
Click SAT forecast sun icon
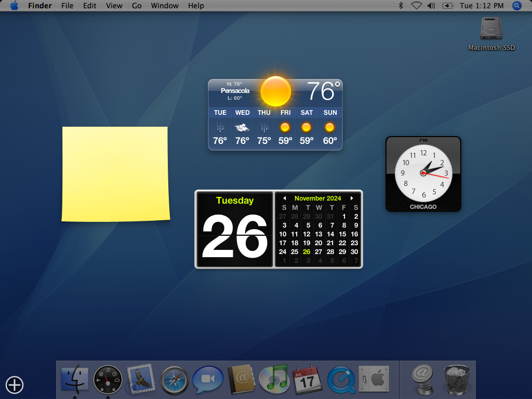(307, 128)
